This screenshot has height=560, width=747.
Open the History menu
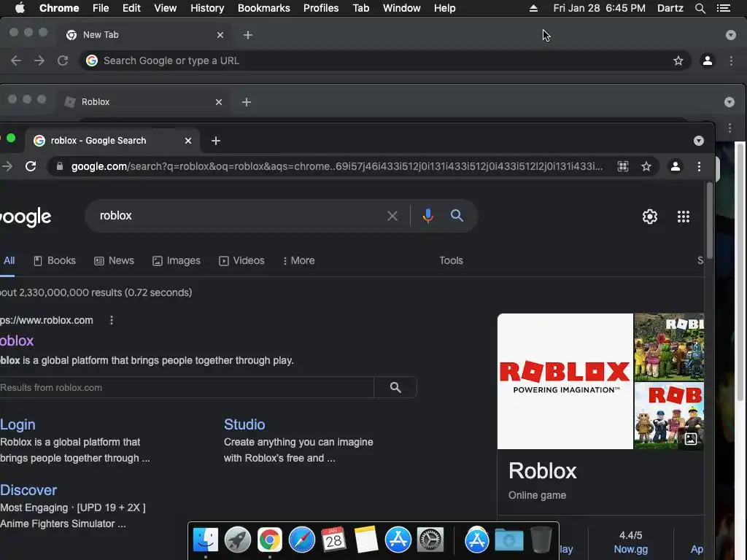click(206, 8)
